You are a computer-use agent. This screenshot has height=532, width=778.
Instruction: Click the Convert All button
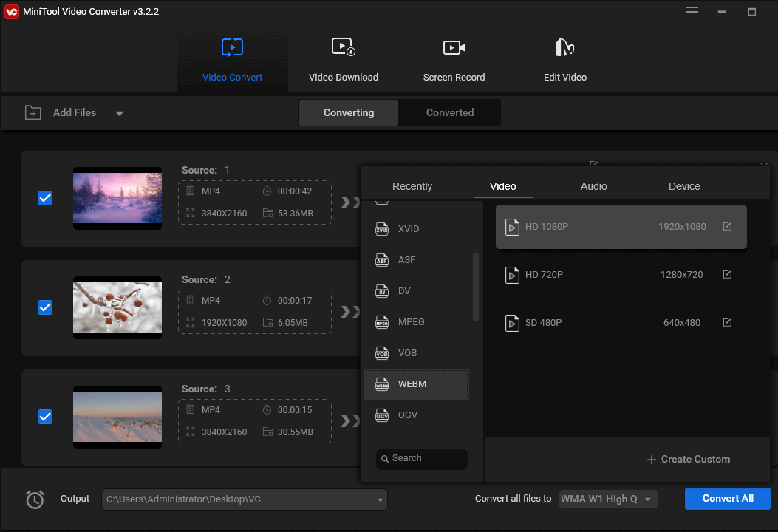(x=728, y=498)
